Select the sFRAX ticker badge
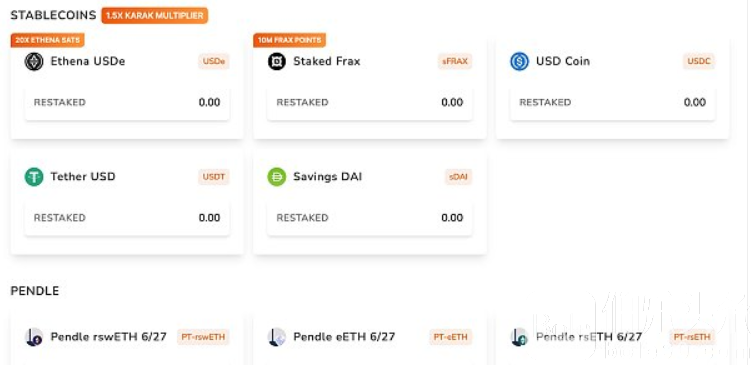756x365 pixels. pyautogui.click(x=455, y=62)
